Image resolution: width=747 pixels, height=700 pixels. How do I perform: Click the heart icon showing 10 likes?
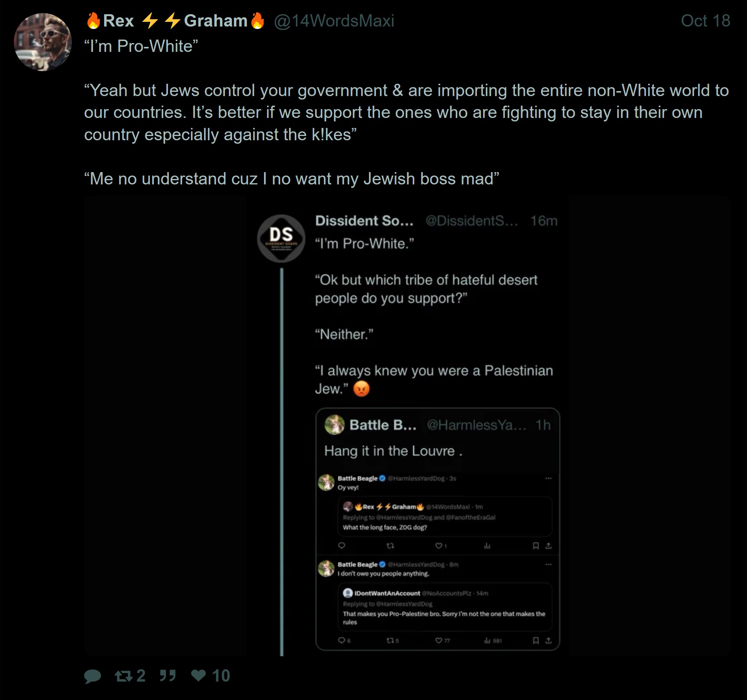[199, 675]
